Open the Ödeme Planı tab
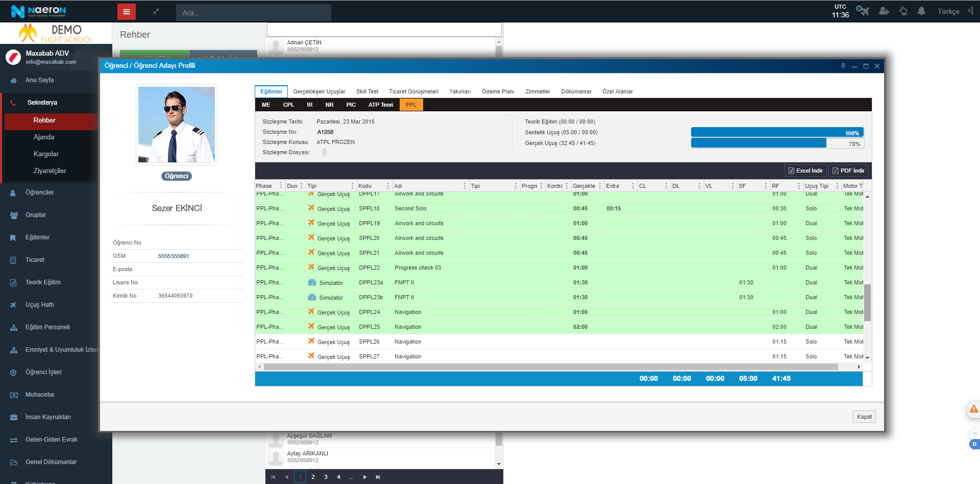 [498, 91]
